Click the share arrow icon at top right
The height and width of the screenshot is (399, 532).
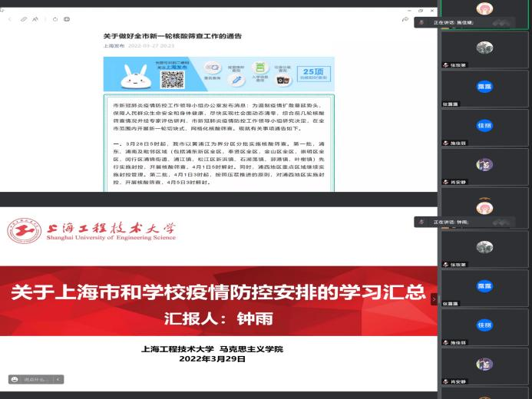[405, 19]
